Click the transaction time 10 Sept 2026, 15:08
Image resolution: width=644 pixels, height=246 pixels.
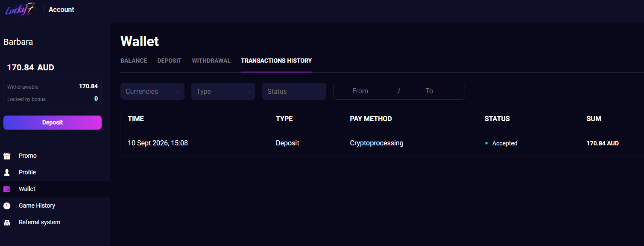pos(158,143)
